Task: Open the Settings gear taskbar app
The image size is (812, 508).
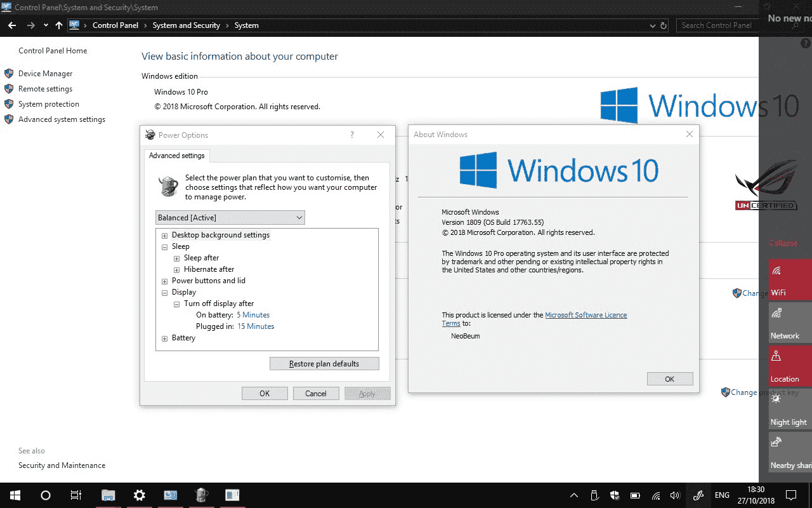Action: (139, 495)
